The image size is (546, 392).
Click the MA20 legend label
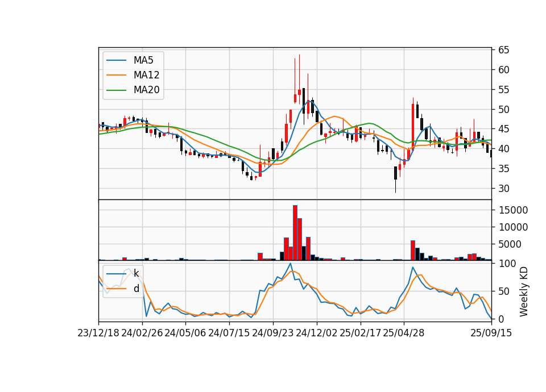point(146,90)
